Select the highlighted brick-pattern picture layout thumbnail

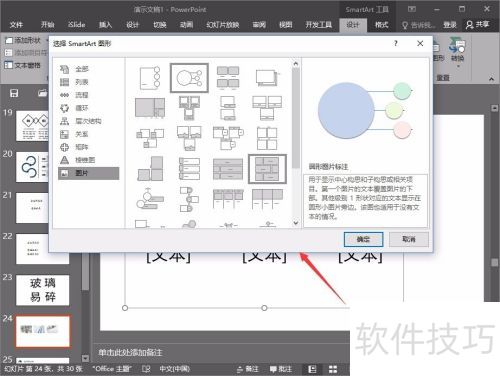click(267, 169)
